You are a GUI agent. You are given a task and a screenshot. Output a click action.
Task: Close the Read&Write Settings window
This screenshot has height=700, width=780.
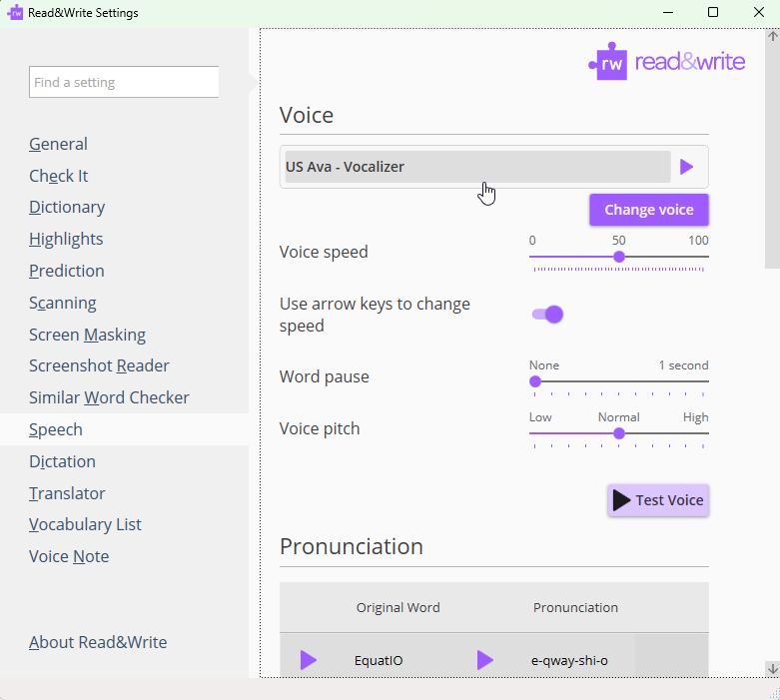[x=759, y=12]
